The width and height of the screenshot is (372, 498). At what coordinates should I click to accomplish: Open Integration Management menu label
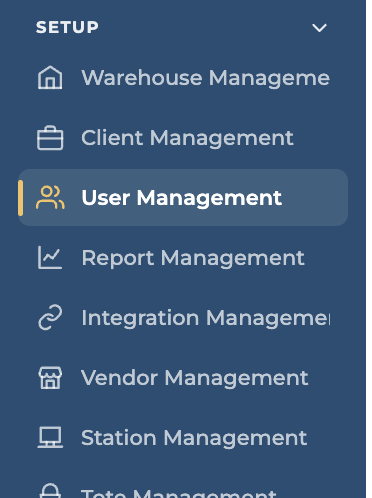[206, 318]
